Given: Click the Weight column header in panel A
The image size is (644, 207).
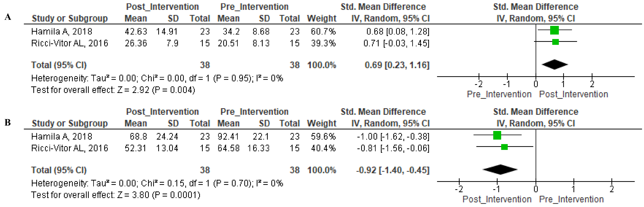Looking at the screenshot, I should point(322,18).
